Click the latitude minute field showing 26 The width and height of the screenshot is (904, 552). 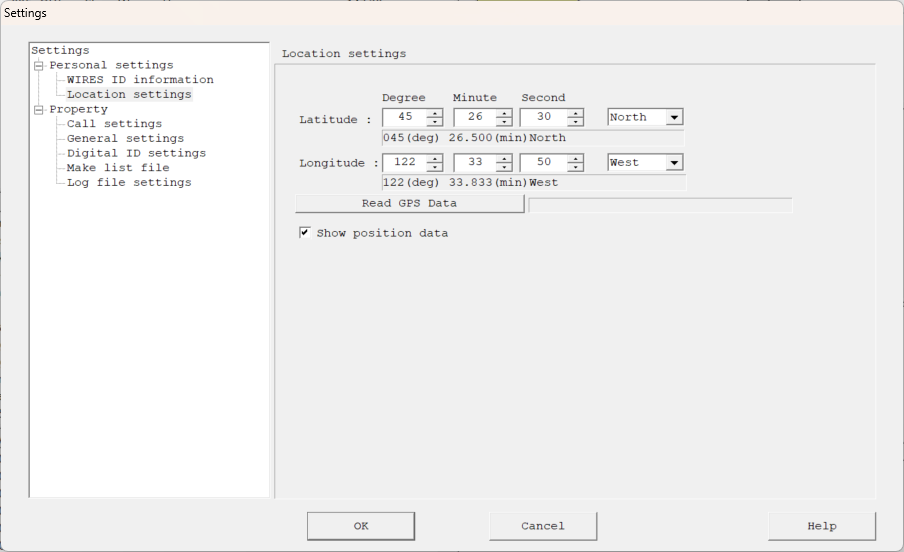pos(475,117)
